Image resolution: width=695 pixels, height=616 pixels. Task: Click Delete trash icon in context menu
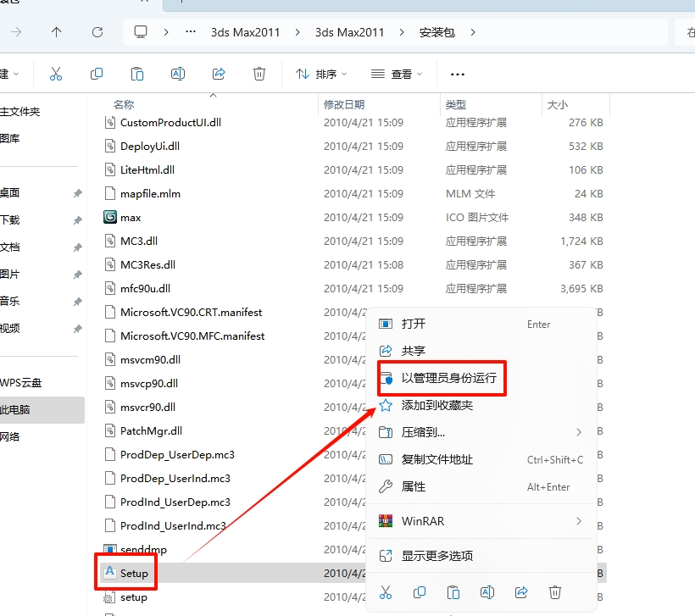pos(555,591)
